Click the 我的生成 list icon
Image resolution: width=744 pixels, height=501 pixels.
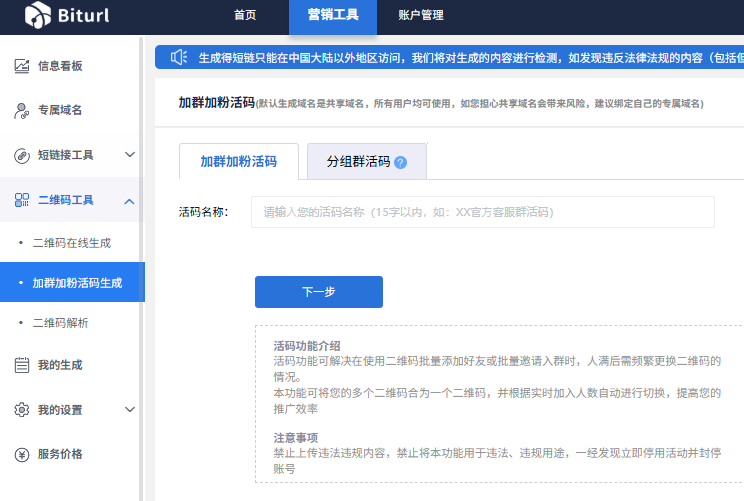22,365
